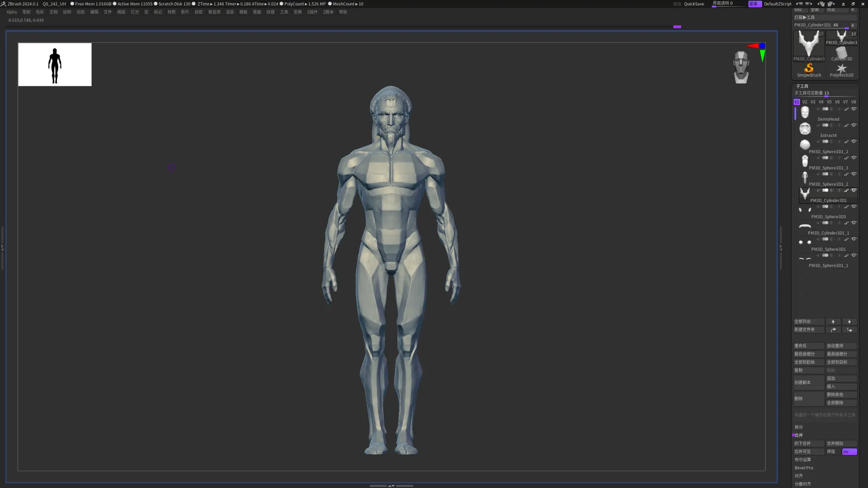The image size is (868, 488).
Task: Expand the 布尔运算 (Boolean) section
Action: tap(803, 460)
